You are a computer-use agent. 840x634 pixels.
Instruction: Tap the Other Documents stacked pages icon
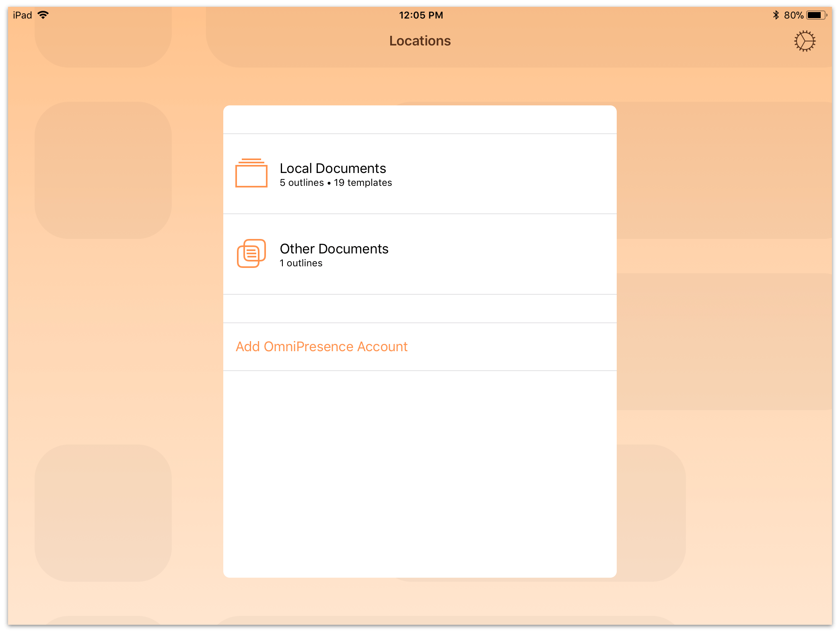251,253
